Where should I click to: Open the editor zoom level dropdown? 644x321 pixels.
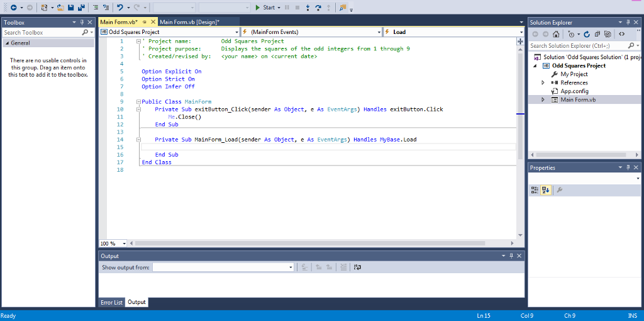click(x=124, y=243)
